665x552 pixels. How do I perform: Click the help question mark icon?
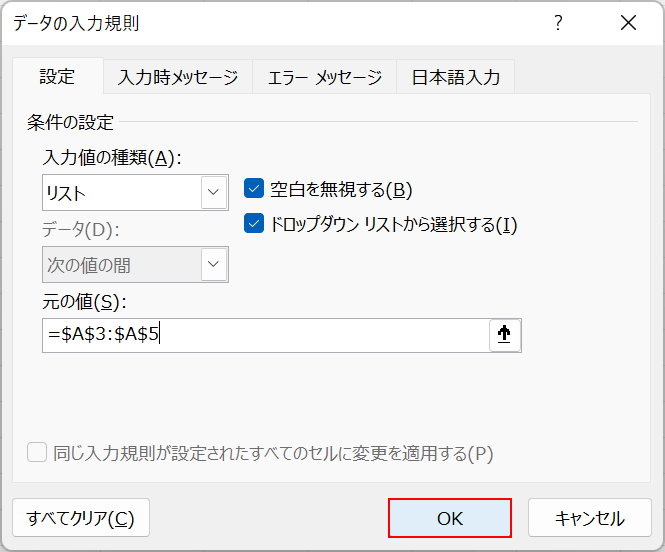(x=559, y=23)
